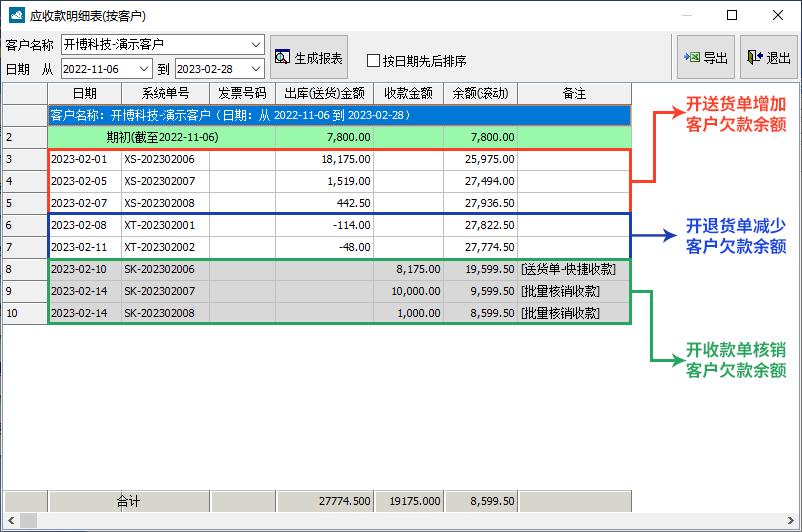Click the date cell 2023-02-01
802x532 pixels.
(x=84, y=159)
